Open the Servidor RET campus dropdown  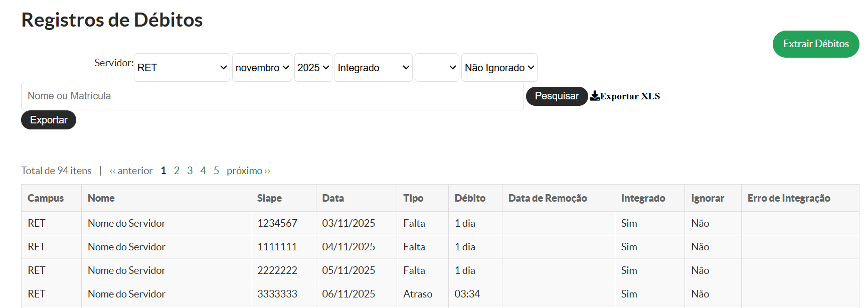click(182, 68)
